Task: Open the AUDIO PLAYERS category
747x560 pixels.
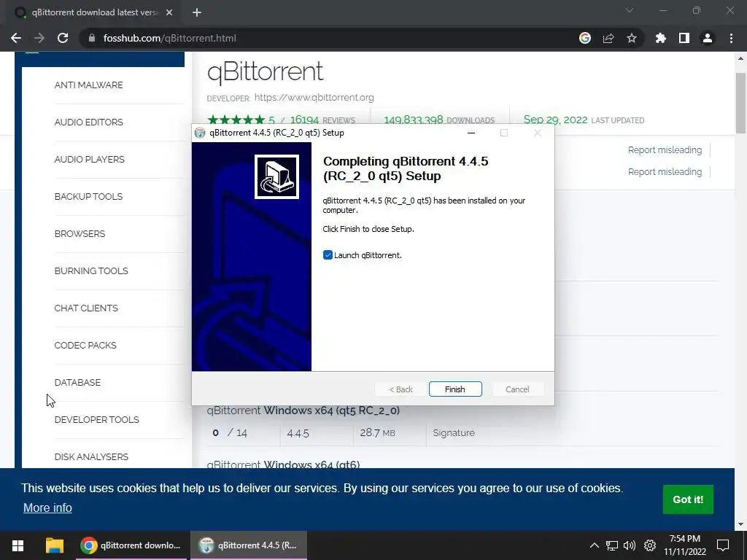Action: (x=89, y=159)
